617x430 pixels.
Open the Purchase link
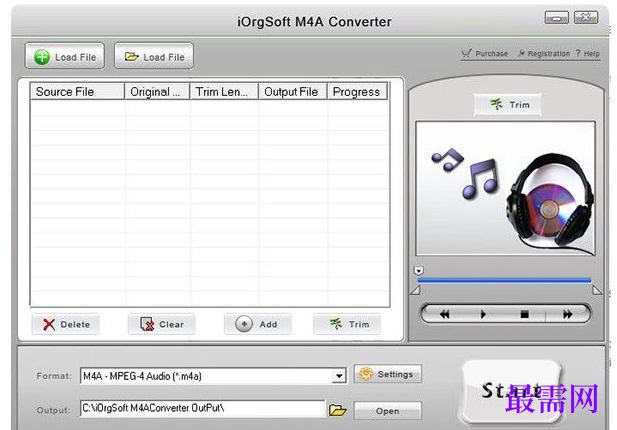[x=485, y=54]
